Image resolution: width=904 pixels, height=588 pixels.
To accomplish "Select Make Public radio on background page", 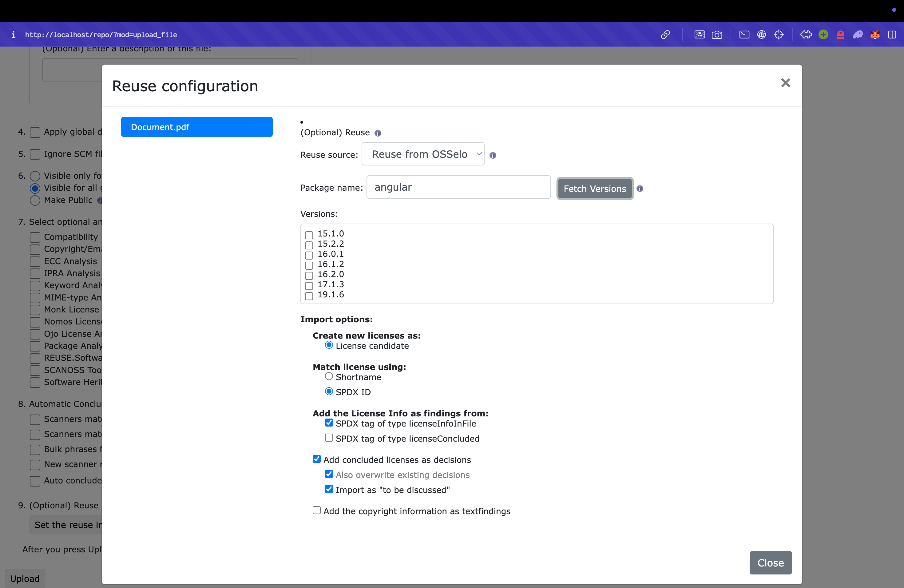I will point(35,200).
